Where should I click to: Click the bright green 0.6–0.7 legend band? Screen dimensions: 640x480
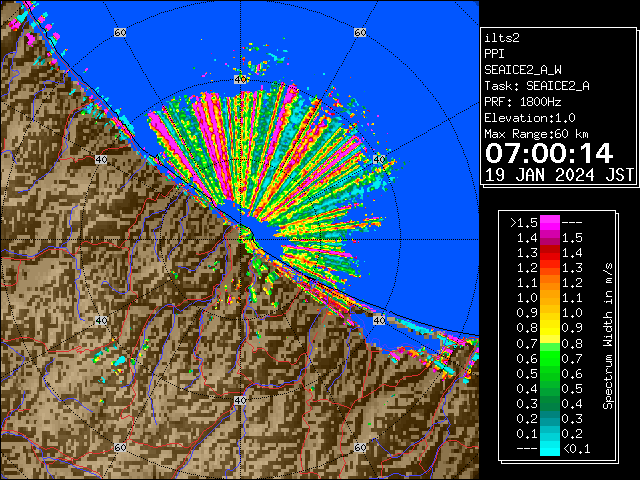tap(550, 358)
